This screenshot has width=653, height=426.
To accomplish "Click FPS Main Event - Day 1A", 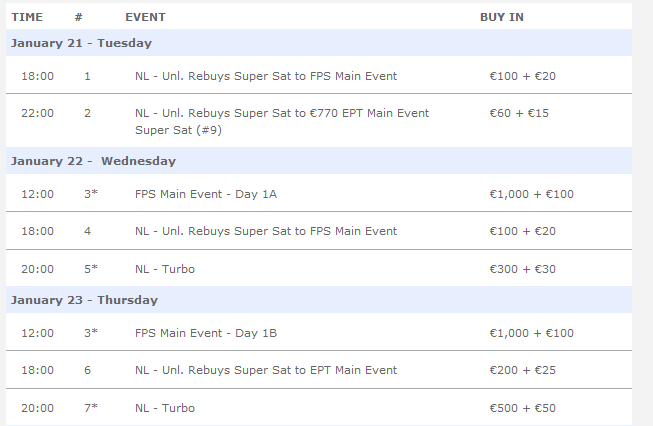I will [206, 194].
